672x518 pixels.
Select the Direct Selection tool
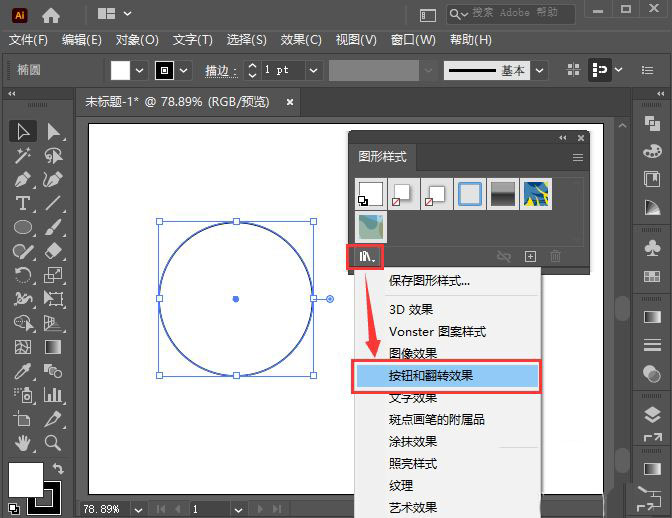[x=53, y=132]
